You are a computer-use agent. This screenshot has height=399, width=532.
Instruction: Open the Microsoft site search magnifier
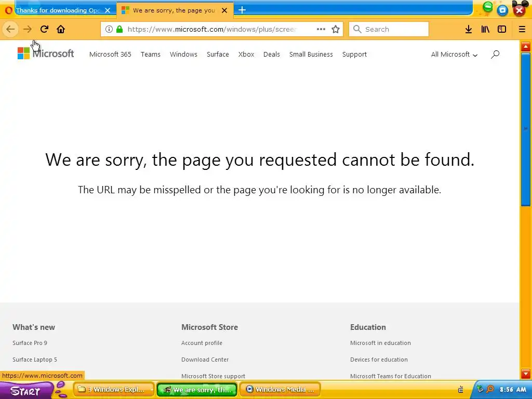pos(495,54)
